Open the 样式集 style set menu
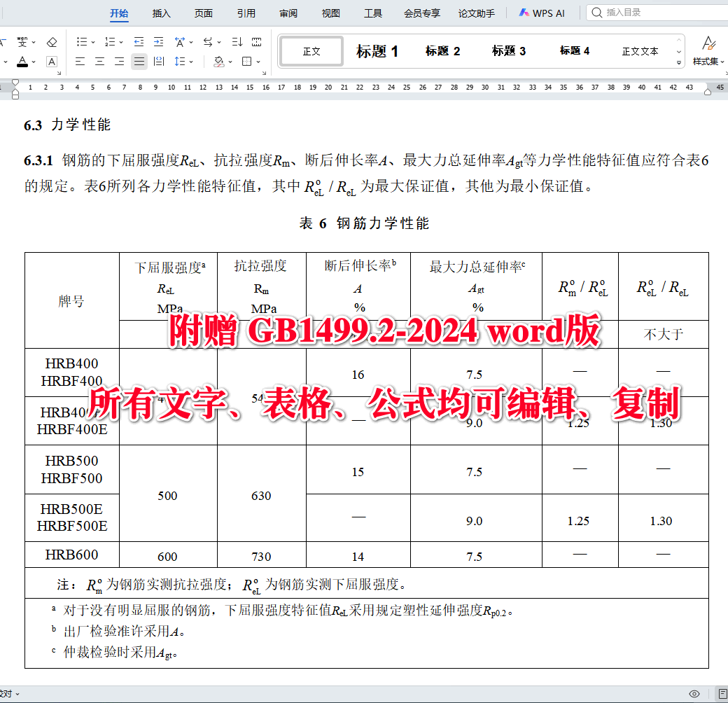 point(708,51)
